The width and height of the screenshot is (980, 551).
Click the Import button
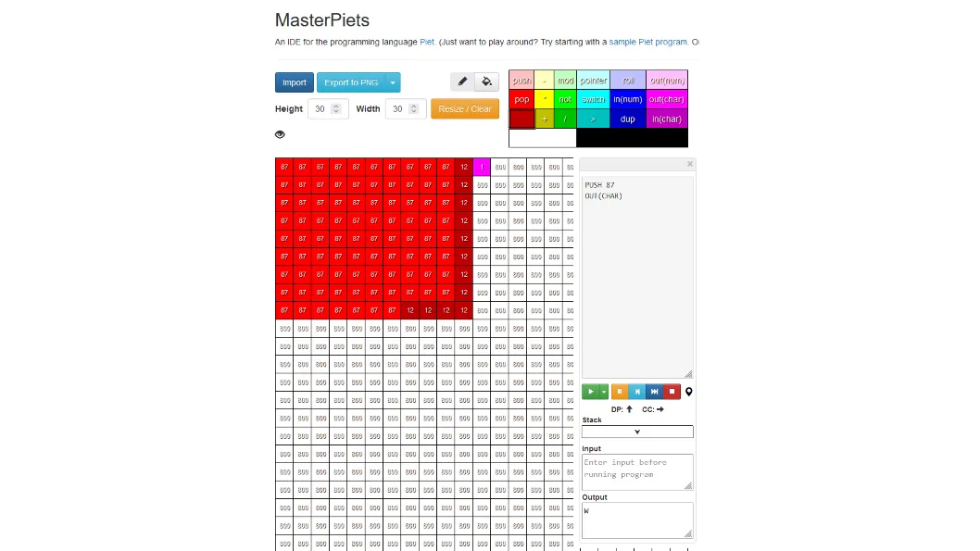295,82
